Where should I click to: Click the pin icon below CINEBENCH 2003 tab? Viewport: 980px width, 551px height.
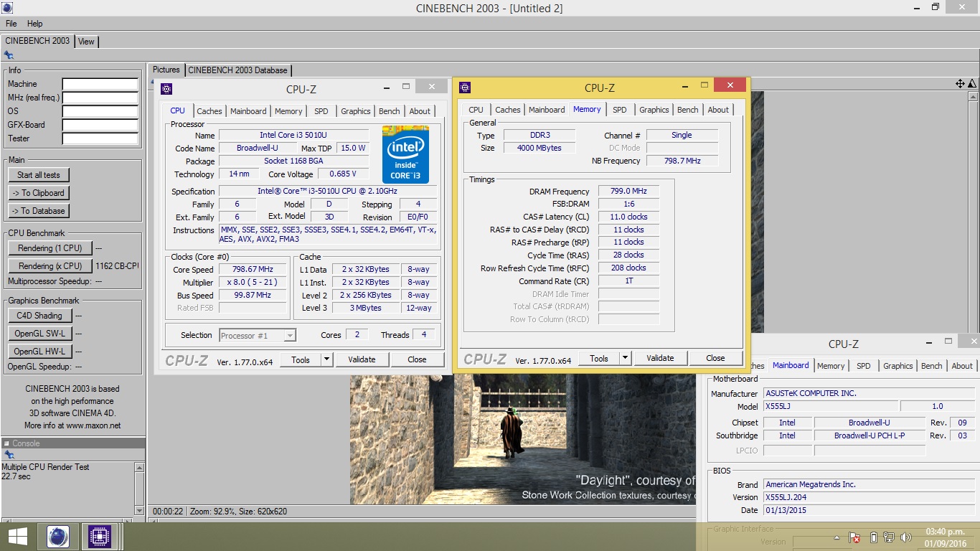(9, 55)
